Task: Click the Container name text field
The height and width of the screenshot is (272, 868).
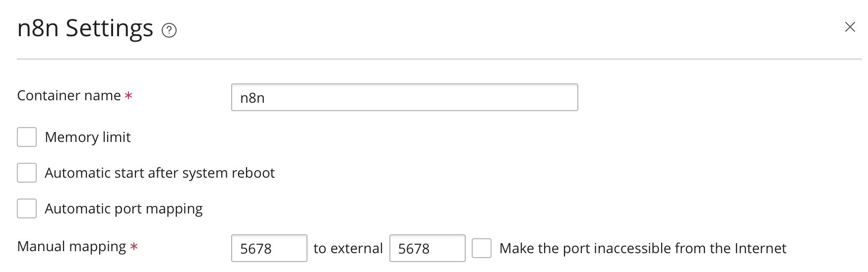Action: tap(404, 97)
